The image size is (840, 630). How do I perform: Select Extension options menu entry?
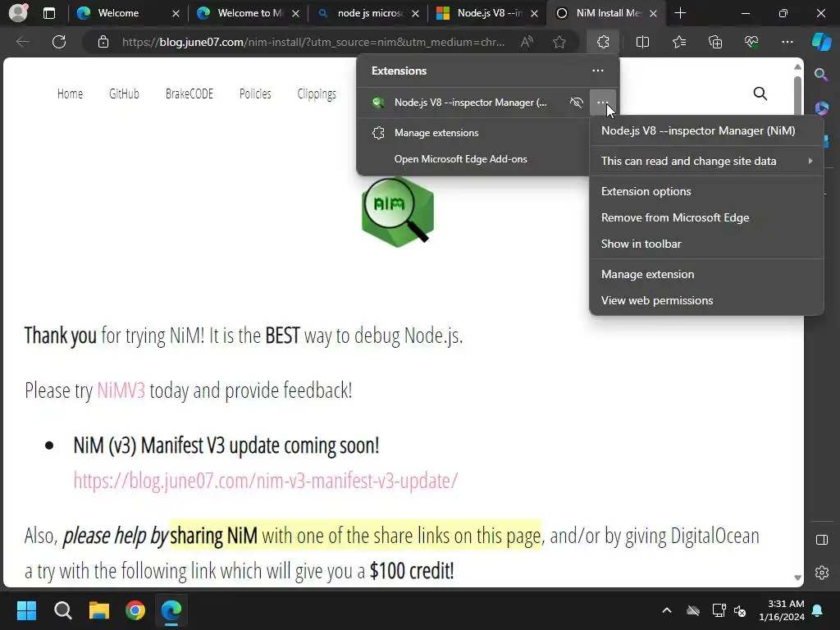click(706, 191)
